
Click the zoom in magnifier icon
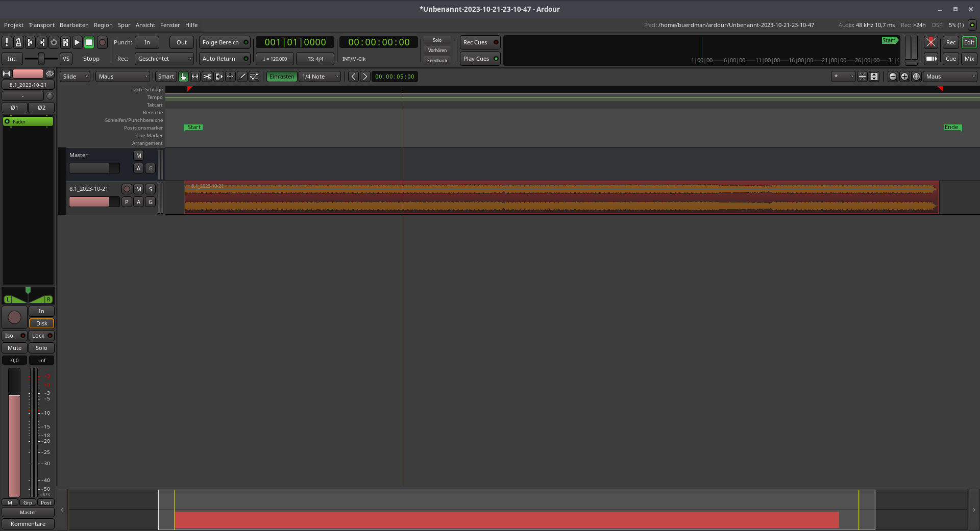click(x=904, y=77)
